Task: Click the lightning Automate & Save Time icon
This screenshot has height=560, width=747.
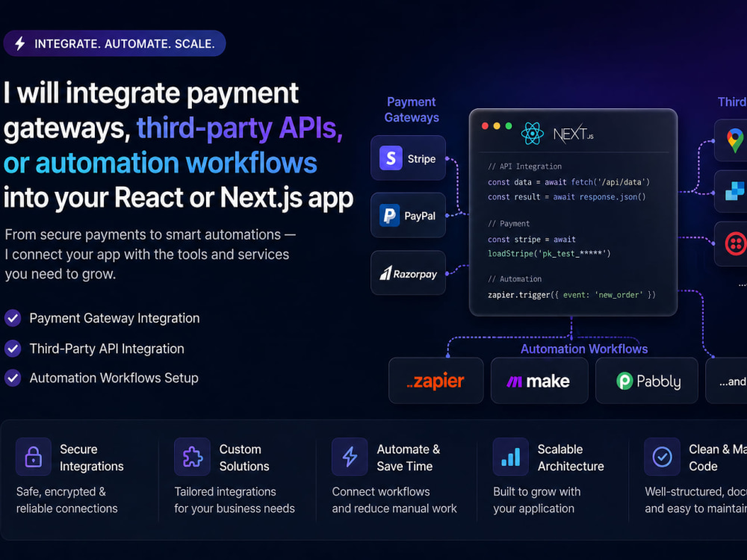Action: point(350,457)
